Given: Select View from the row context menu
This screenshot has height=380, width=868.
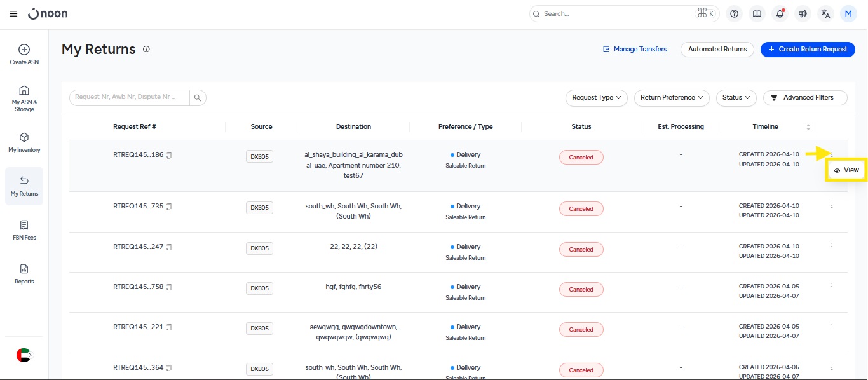Looking at the screenshot, I should 846,170.
